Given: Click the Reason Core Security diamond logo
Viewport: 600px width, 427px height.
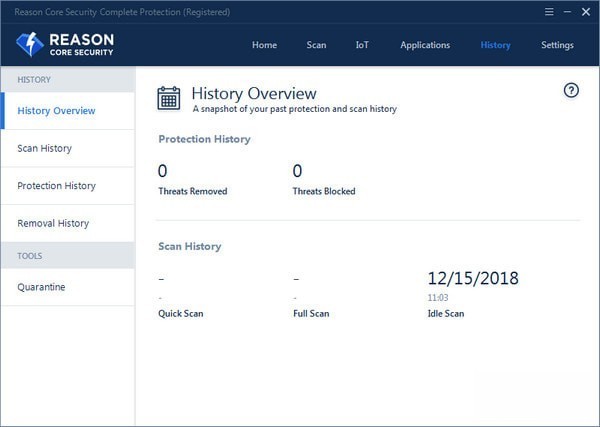Looking at the screenshot, I should 30,44.
